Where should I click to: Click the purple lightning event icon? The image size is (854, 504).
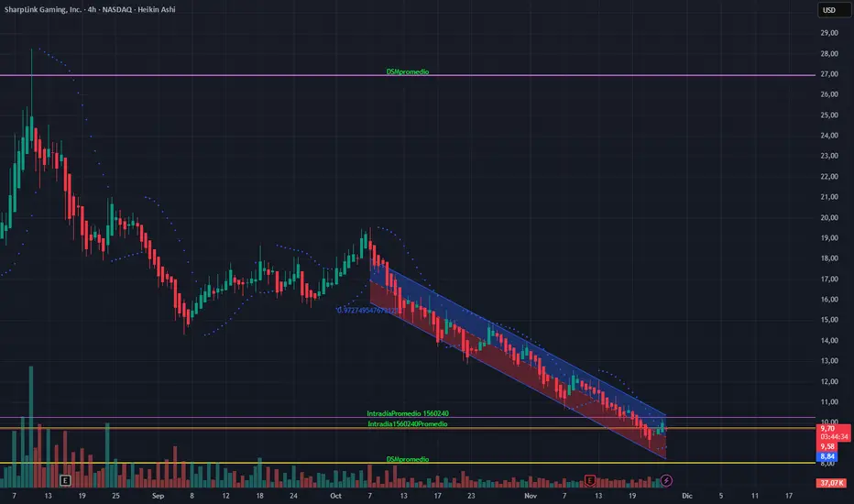pyautogui.click(x=666, y=480)
